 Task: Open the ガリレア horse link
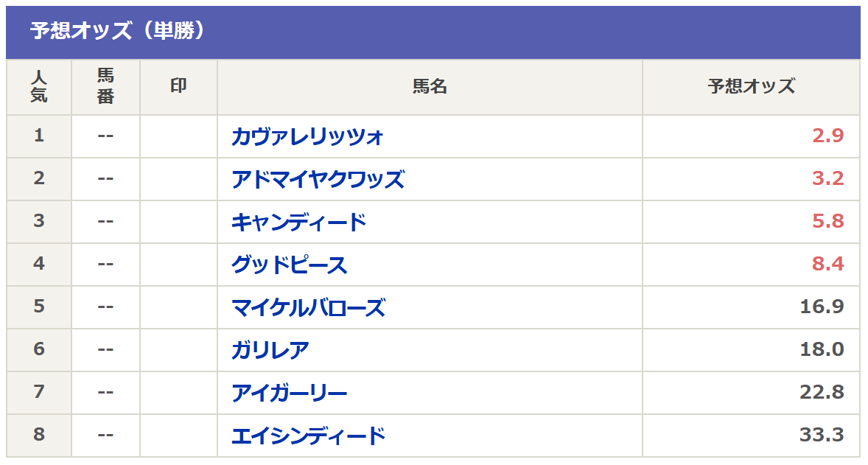point(270,350)
